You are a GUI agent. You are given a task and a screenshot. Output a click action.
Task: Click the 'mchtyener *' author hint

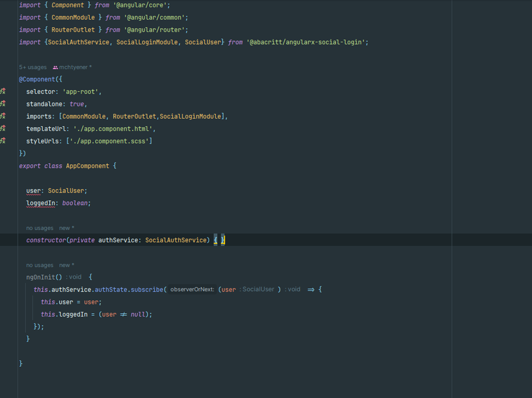[75, 67]
